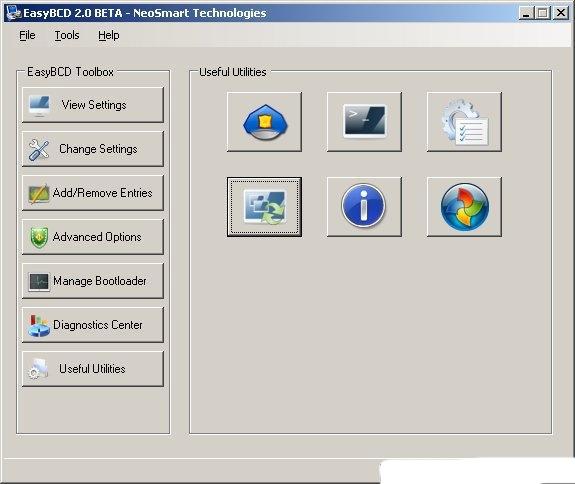Image resolution: width=575 pixels, height=484 pixels.
Task: Open the Advanced Options section
Action: pos(93,237)
